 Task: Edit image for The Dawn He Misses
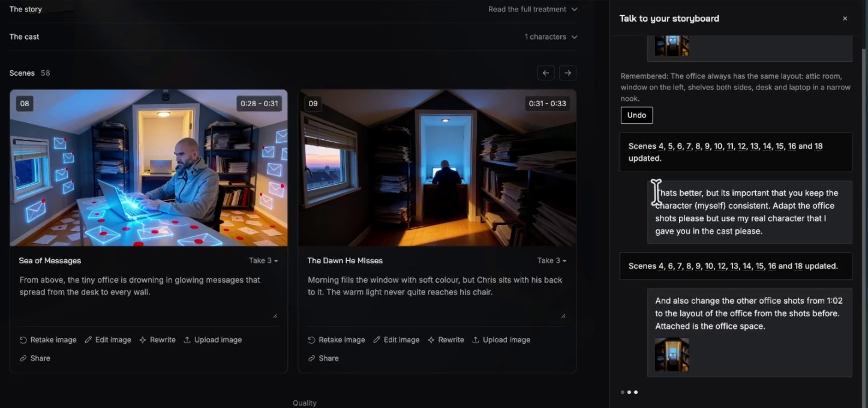pos(396,340)
